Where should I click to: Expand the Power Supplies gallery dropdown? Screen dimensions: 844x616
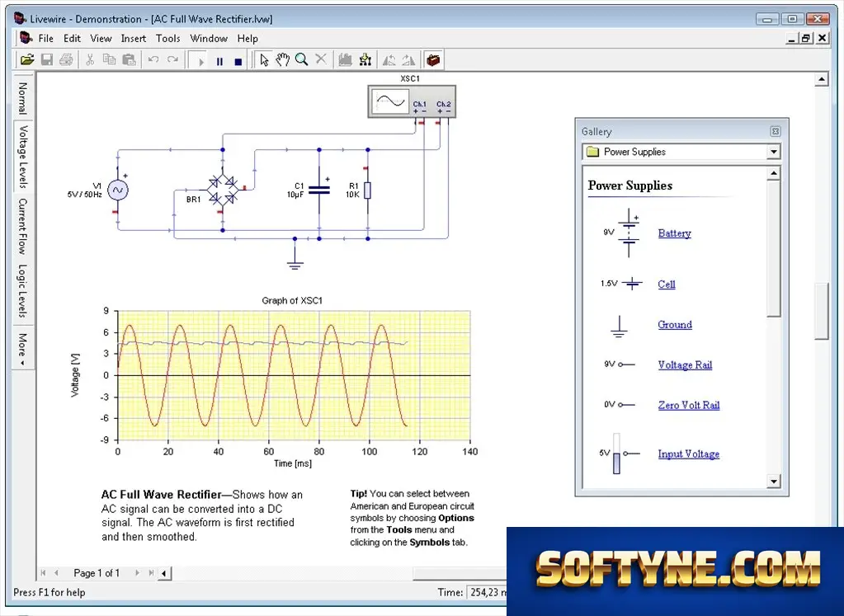point(774,152)
